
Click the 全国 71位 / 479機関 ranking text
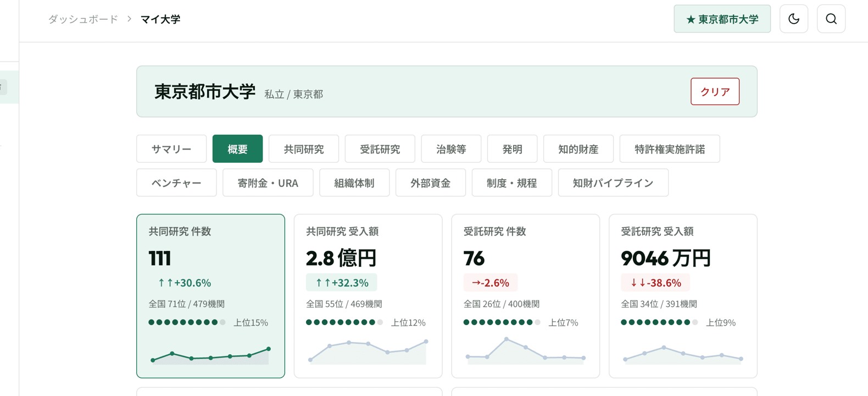pos(186,304)
